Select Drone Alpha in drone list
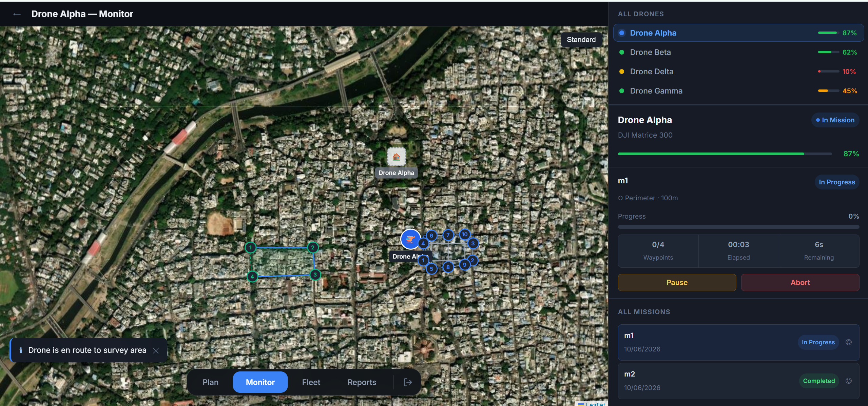This screenshot has width=868, height=406. (x=738, y=33)
